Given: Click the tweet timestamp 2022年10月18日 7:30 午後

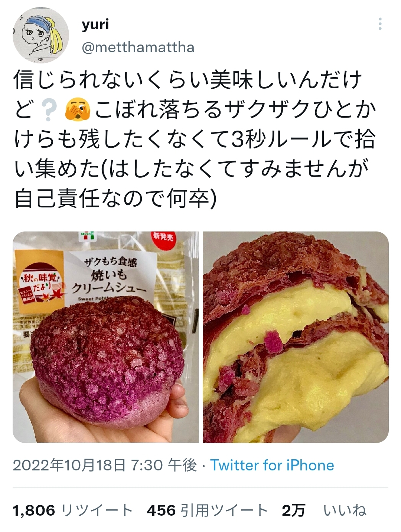Looking at the screenshot, I should [x=105, y=465].
